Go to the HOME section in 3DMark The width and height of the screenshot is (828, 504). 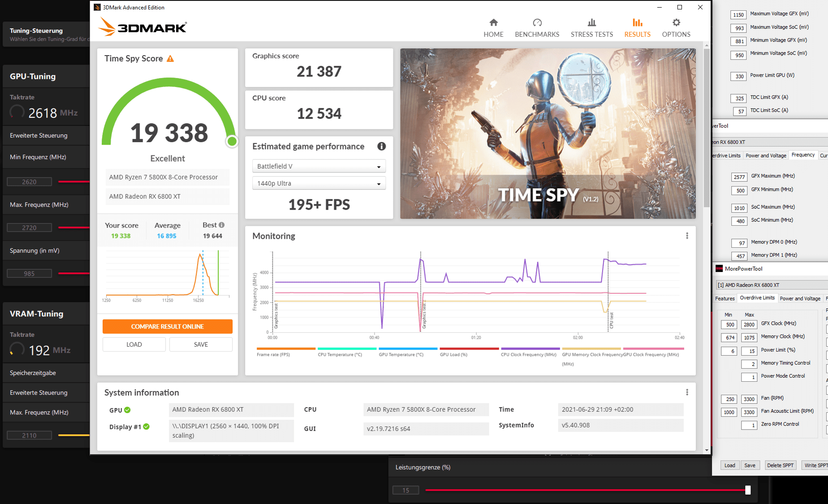point(493,28)
